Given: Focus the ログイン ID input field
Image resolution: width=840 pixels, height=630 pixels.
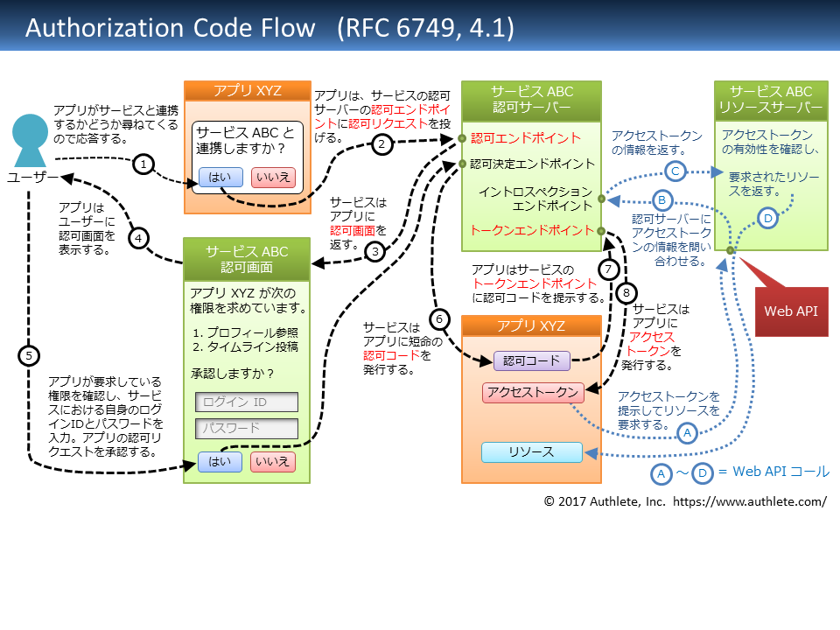Looking at the screenshot, I should coord(247,402).
